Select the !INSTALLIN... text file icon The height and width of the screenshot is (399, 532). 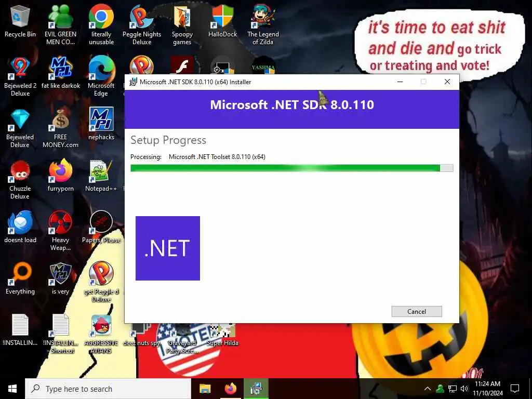pyautogui.click(x=20, y=330)
